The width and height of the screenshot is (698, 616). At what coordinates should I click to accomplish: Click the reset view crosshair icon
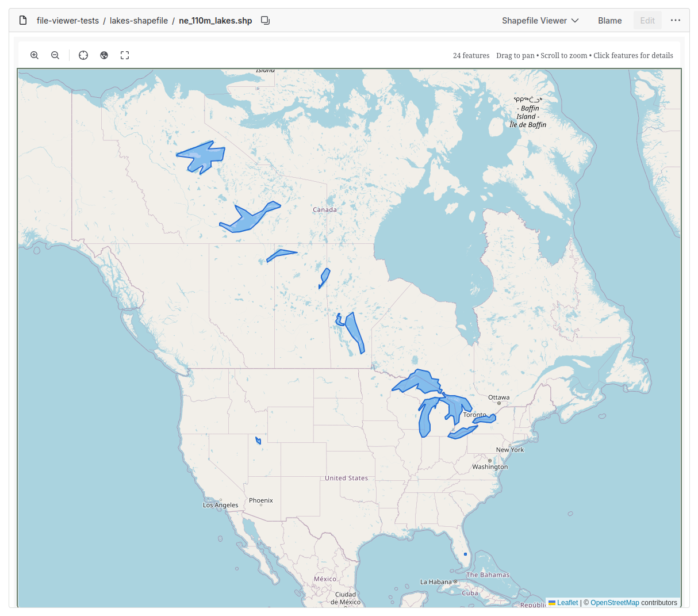(x=83, y=55)
